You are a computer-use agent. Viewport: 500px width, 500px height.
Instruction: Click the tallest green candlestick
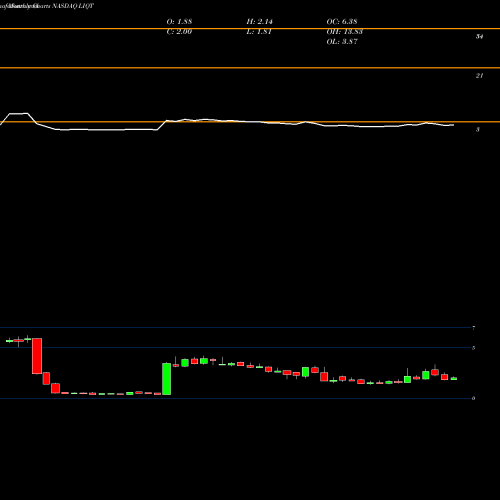click(167, 379)
